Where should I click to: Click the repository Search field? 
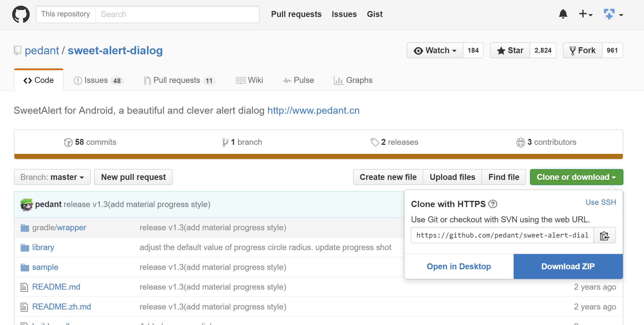click(177, 14)
